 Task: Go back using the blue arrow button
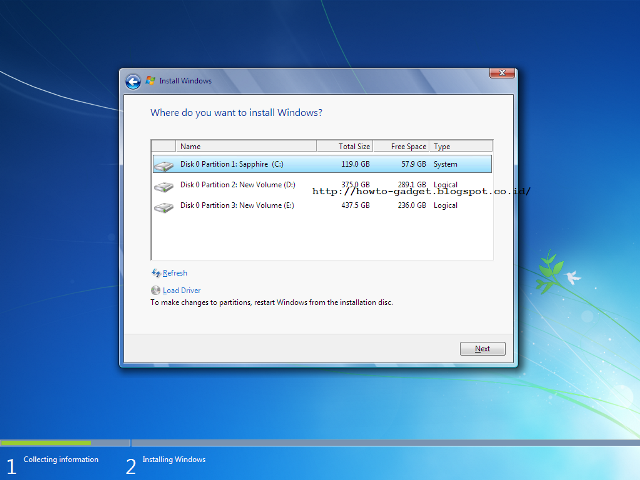[133, 82]
